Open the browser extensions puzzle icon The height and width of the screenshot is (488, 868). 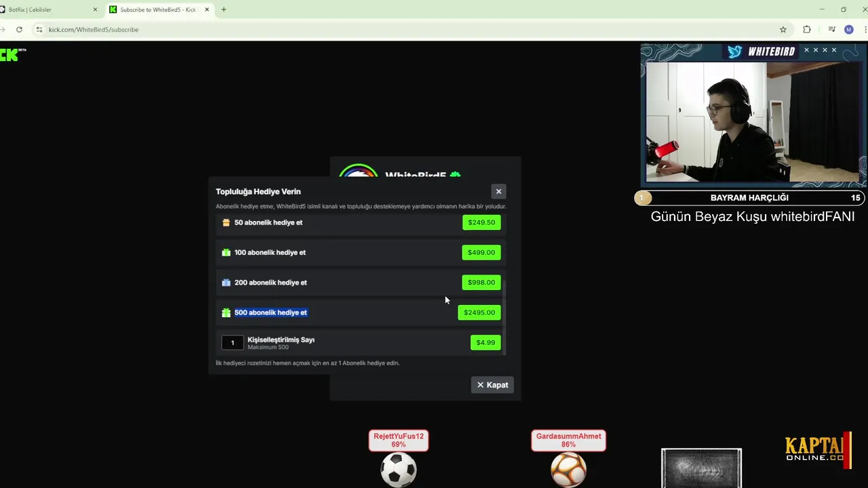[807, 29]
